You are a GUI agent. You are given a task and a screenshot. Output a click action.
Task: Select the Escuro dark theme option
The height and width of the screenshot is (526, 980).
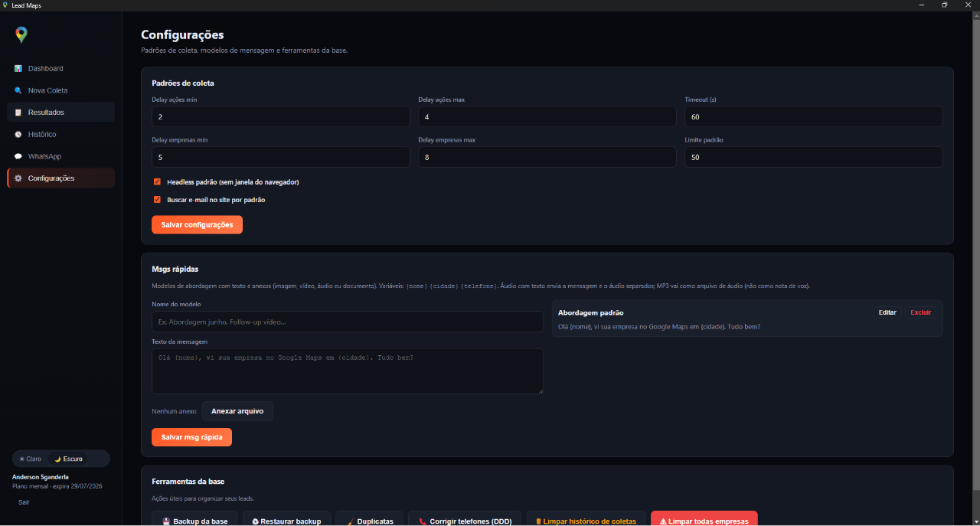68,459
